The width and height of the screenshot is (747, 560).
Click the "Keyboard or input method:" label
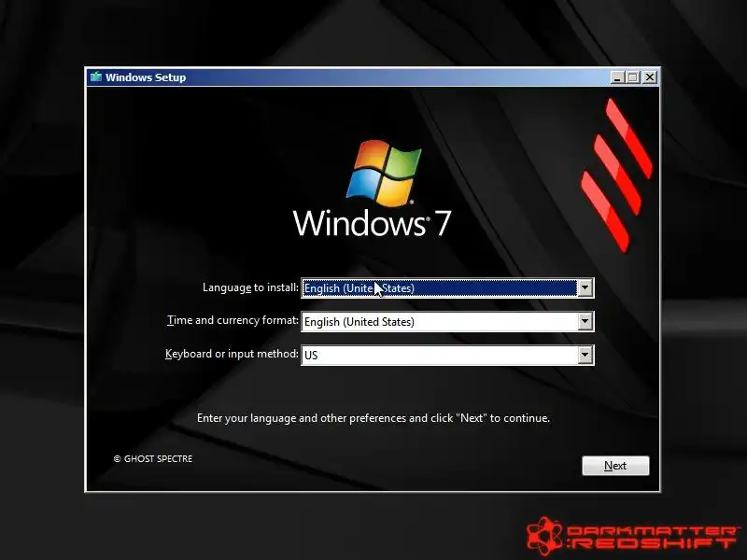232,354
